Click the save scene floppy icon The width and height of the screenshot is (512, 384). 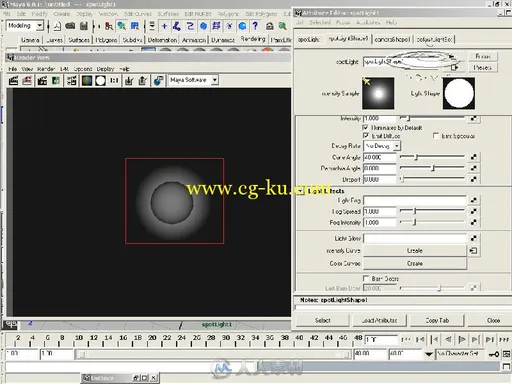click(84, 26)
